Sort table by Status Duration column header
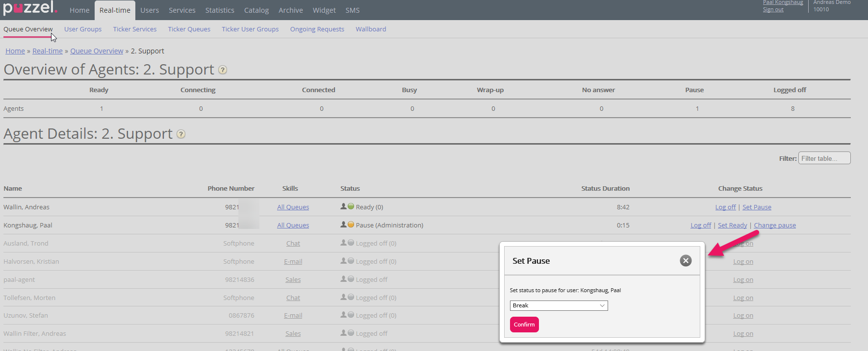This screenshot has width=868, height=351. coord(605,189)
